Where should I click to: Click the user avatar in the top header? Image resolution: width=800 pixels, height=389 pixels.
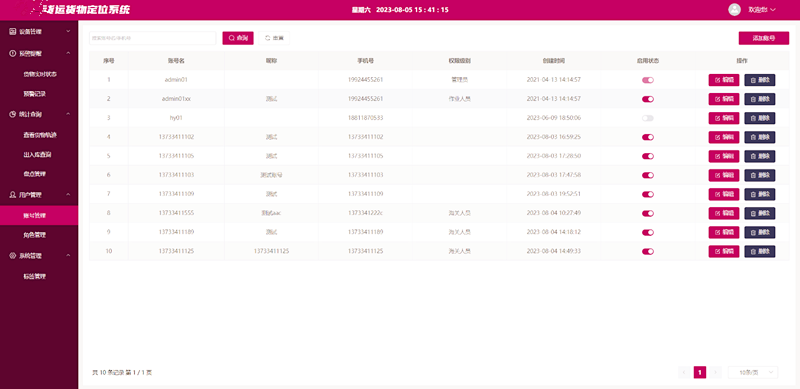pos(734,10)
